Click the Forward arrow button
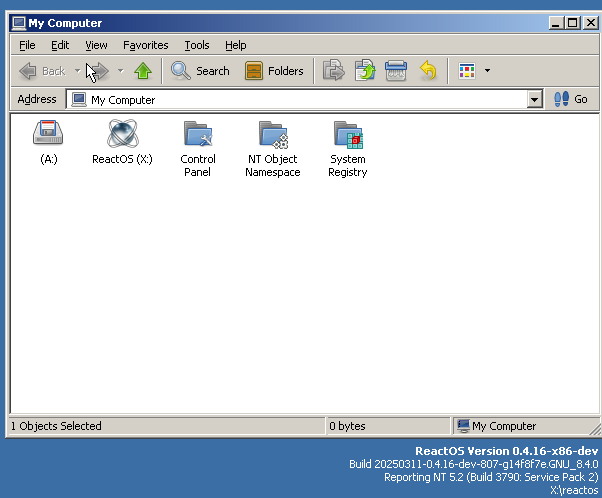The image size is (602, 498). tap(100, 71)
